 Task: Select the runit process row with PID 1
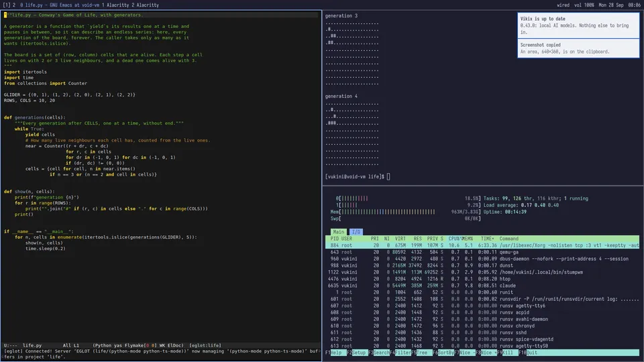[x=482, y=292]
